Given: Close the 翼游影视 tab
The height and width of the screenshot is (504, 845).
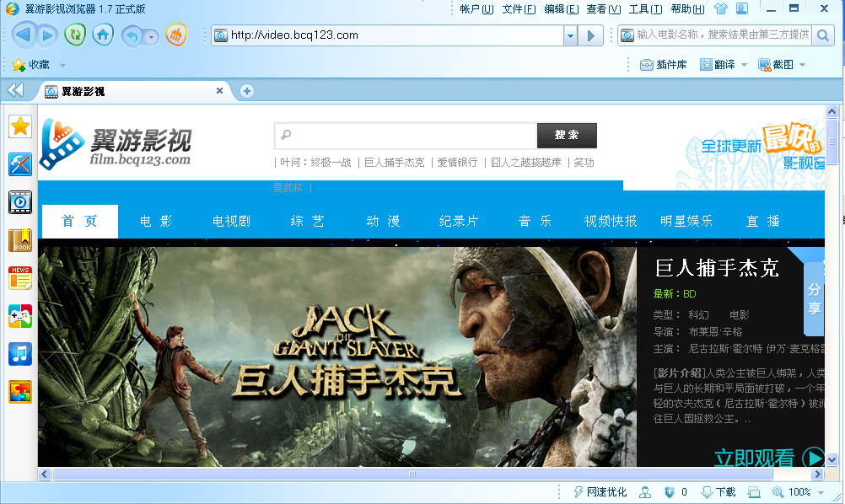Looking at the screenshot, I should [219, 90].
